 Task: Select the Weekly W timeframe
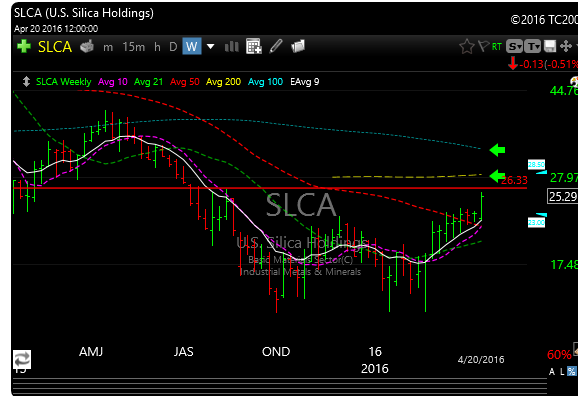(192, 46)
